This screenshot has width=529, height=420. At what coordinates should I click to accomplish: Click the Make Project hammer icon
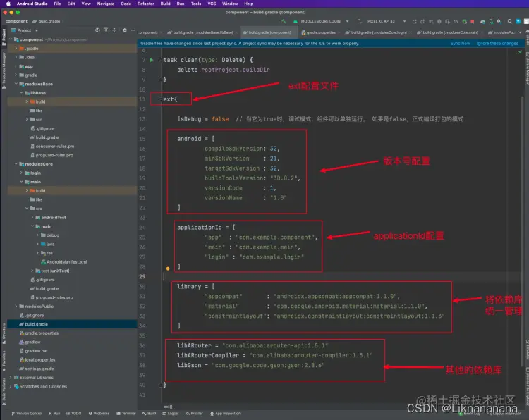284,21
